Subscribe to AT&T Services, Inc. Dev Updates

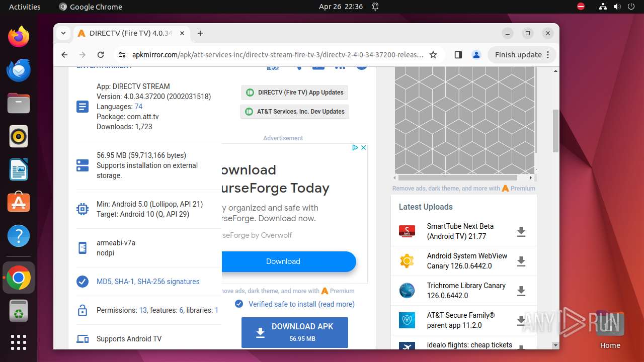(x=295, y=112)
